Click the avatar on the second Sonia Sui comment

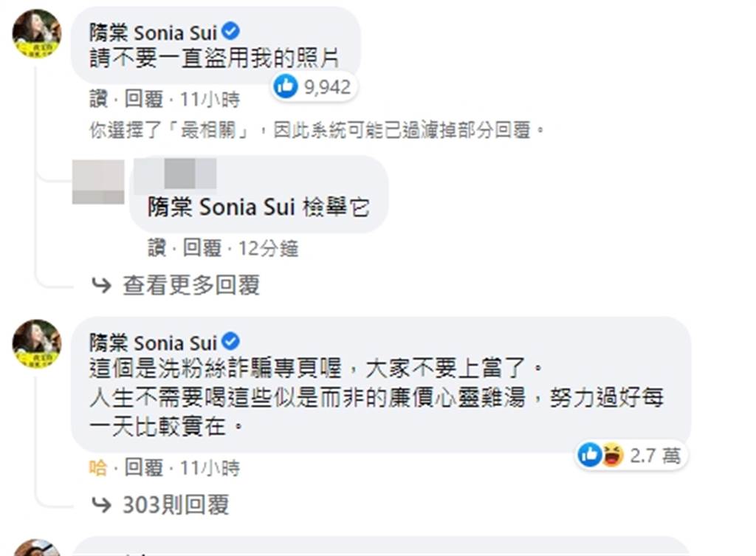point(36,343)
